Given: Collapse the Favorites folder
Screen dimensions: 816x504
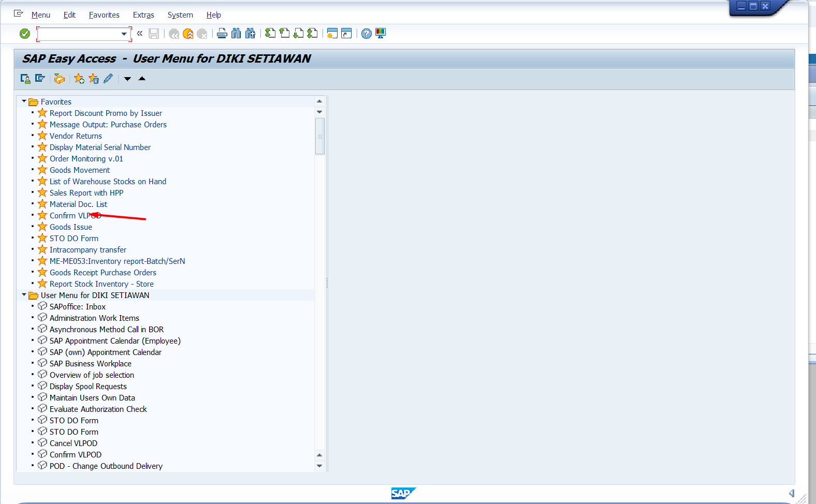Looking at the screenshot, I should (x=24, y=102).
